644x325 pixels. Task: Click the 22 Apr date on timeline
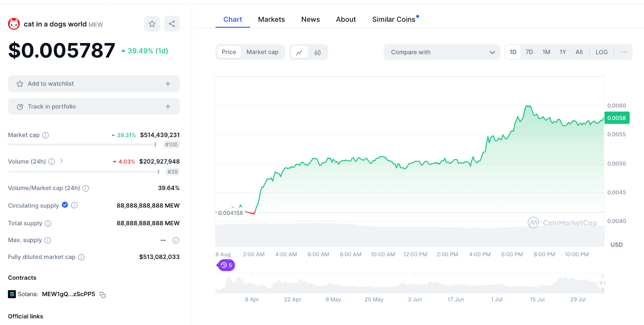tap(293, 300)
